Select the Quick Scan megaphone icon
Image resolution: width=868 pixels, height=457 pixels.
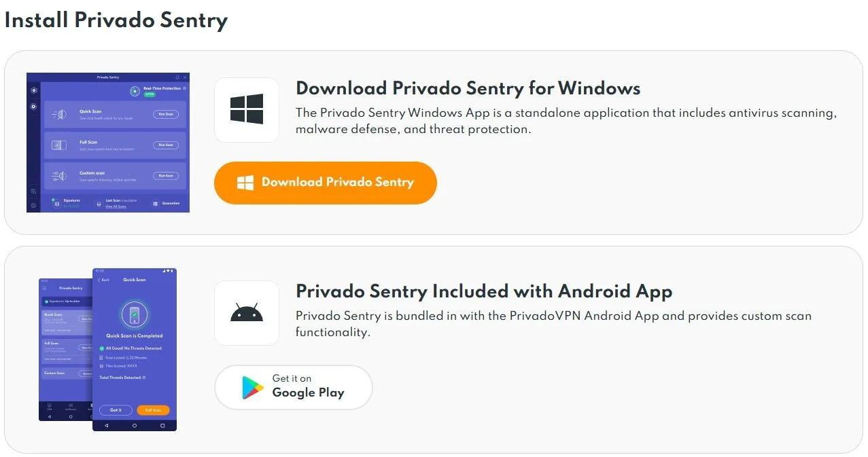60,113
